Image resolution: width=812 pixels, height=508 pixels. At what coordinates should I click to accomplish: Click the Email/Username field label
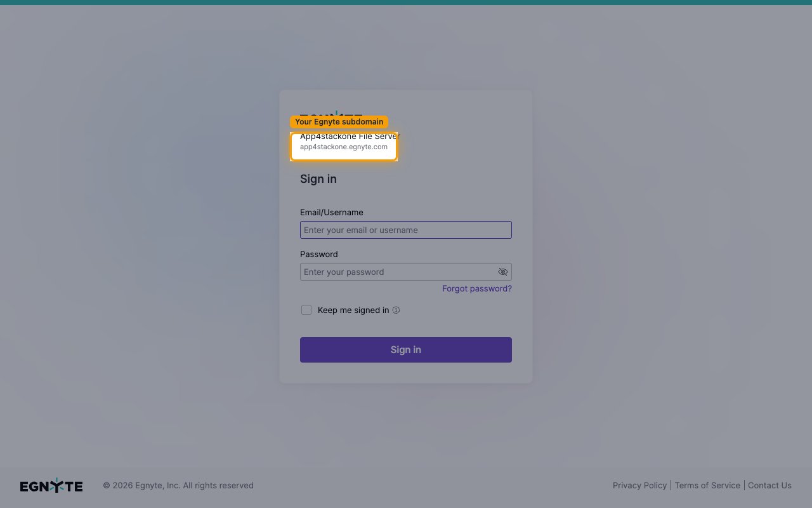pos(332,212)
